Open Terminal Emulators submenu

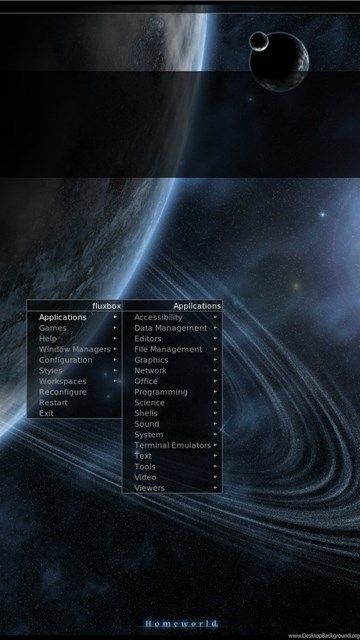click(172, 445)
